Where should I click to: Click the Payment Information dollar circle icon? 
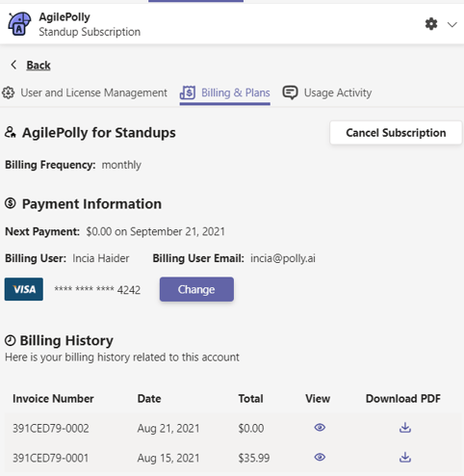tap(11, 203)
